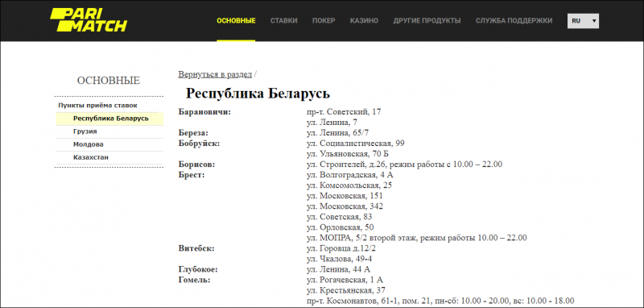Click the city name Барановичи
The width and height of the screenshot is (644, 308).
(205, 111)
